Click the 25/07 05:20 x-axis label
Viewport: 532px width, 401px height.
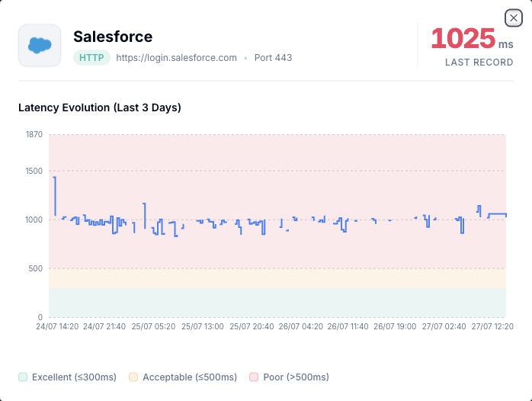(x=153, y=327)
